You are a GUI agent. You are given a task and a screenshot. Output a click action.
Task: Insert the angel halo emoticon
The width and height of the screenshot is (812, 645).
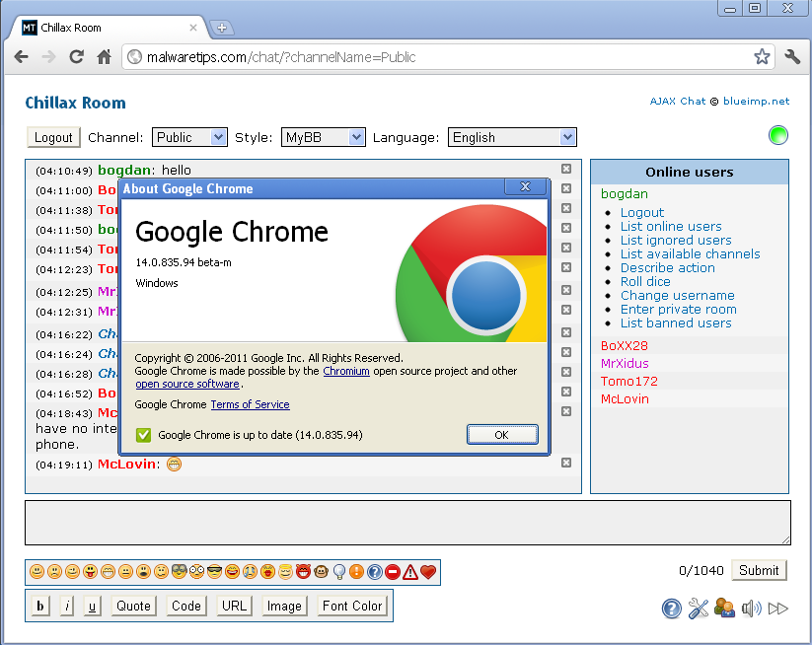click(x=285, y=571)
